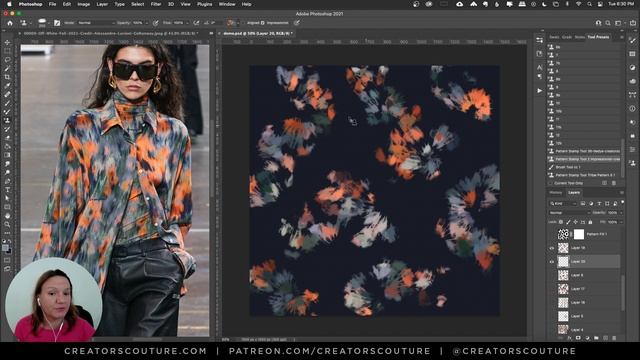Click the Play actions icon in dock
This screenshot has height=360, width=640.
coord(540,91)
